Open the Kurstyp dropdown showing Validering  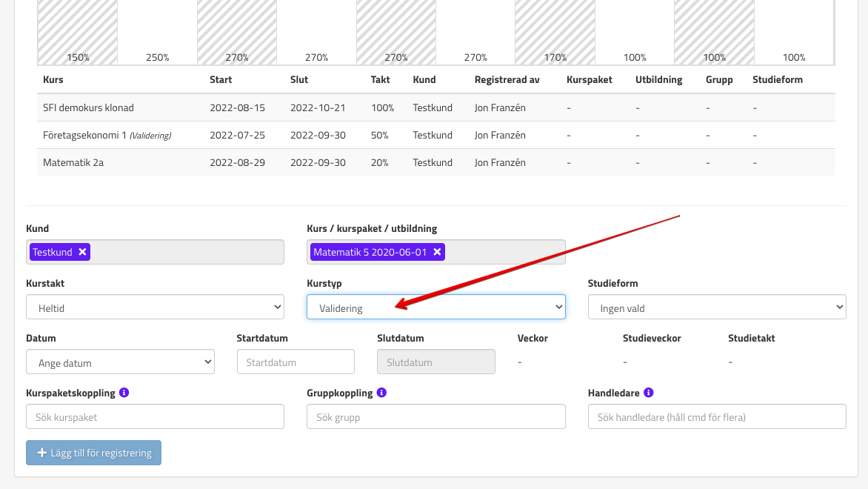pos(435,307)
